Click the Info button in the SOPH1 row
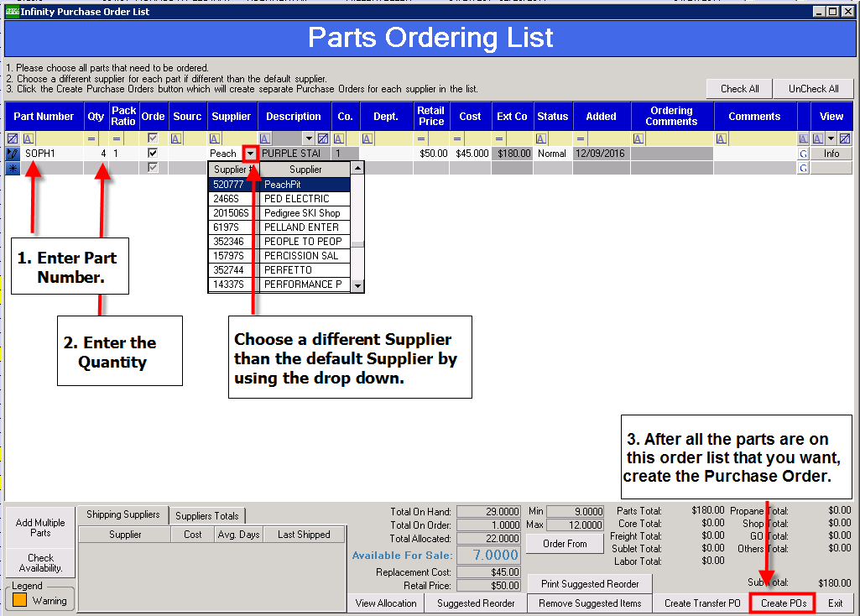The image size is (860, 616). tap(831, 154)
